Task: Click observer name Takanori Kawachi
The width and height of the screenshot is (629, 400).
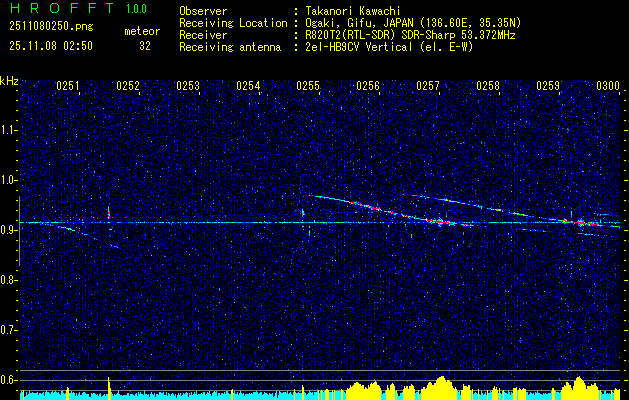Action: [353, 11]
